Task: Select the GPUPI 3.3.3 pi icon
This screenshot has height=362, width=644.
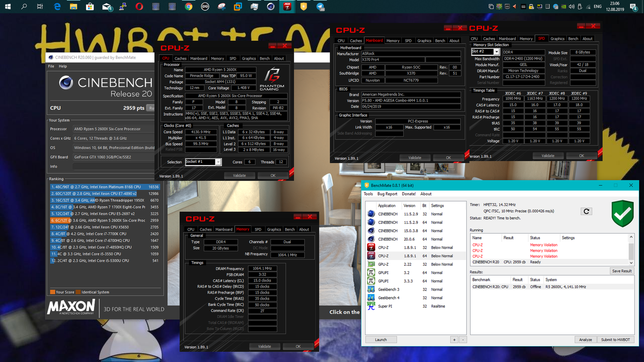Action: pos(371,281)
